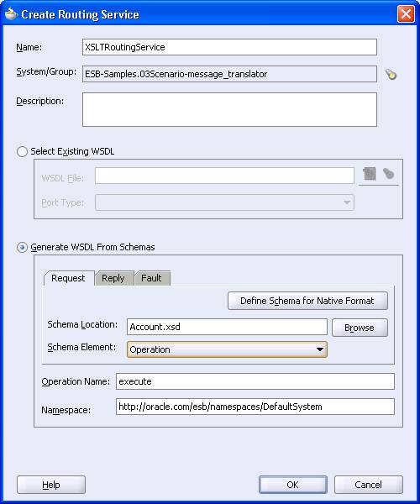Click the Description label
Viewport: 420px width, 504px height.
[39, 101]
